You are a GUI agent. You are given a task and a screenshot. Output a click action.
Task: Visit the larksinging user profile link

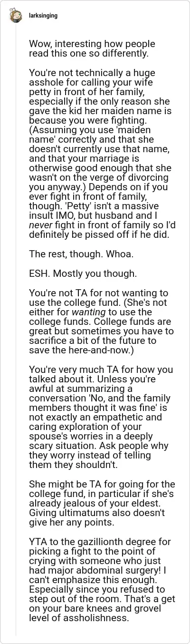(43, 15)
